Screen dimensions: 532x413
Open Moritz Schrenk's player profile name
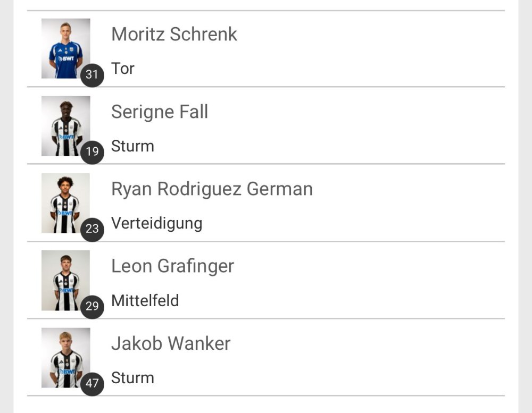tap(174, 35)
